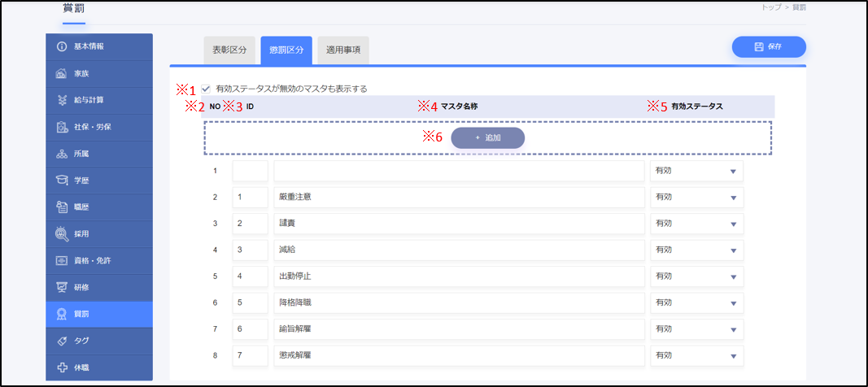Image resolution: width=868 pixels, height=387 pixels.
Task: Open タグ in the sidebar menu
Action: (x=99, y=341)
